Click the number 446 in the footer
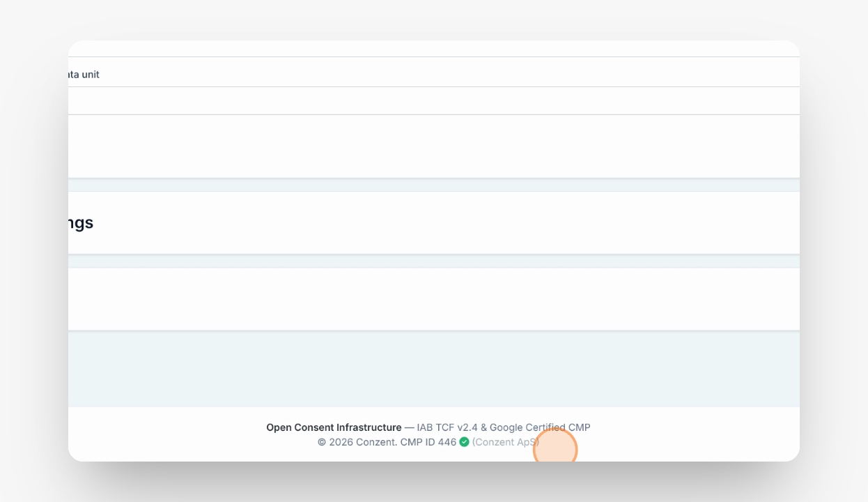Screen dimensions: 868x502 click(447, 442)
